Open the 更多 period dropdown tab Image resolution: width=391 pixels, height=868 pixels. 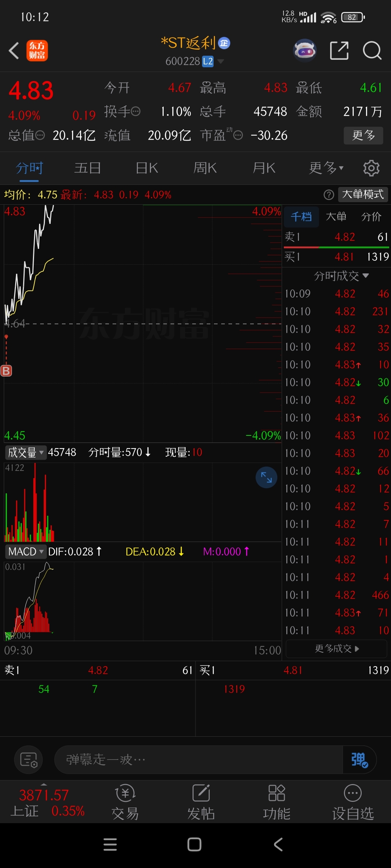coord(326,168)
